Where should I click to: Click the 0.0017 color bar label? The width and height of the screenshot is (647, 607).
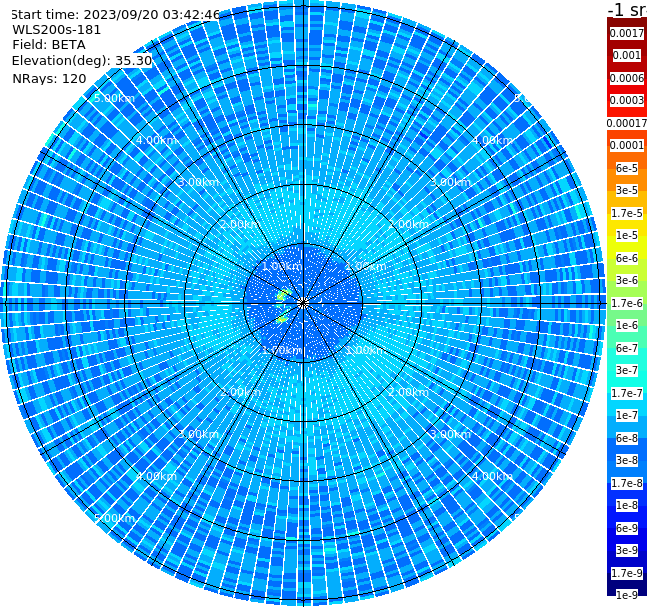(x=627, y=33)
